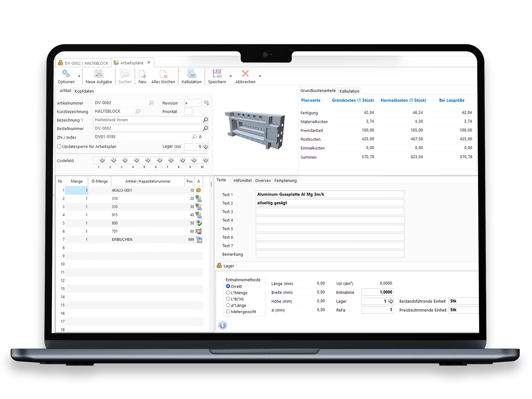Click search icon in Bezeichnung 1 field
532x399 pixels.
click(205, 120)
